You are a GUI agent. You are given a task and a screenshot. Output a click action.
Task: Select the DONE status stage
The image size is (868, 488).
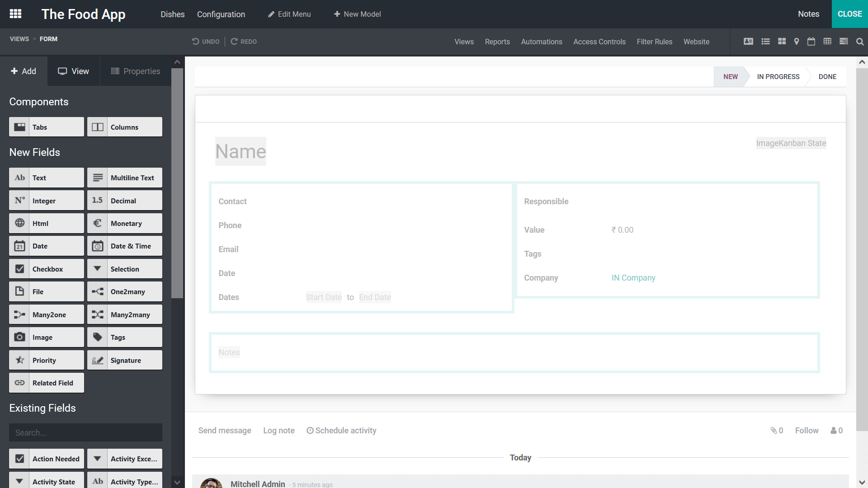tap(827, 77)
